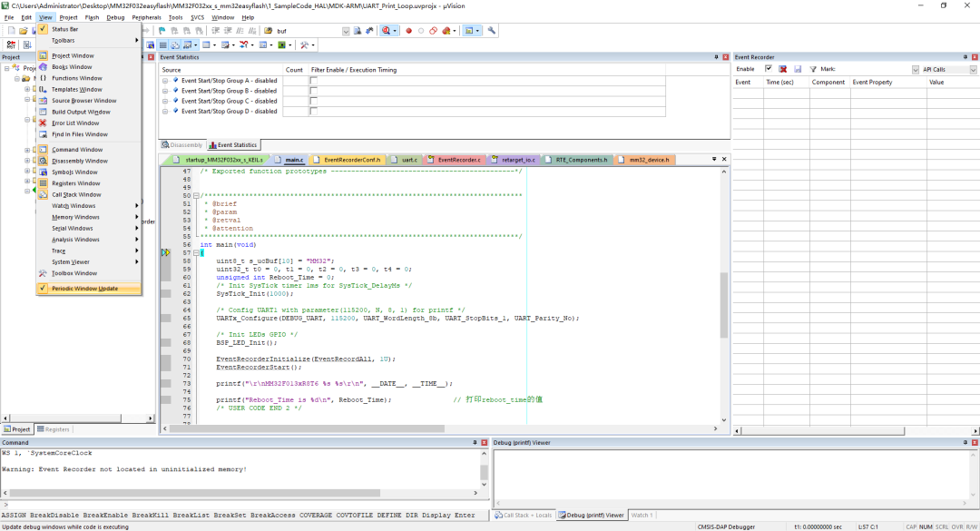Toggle Periodic Window Update menu option

click(85, 289)
